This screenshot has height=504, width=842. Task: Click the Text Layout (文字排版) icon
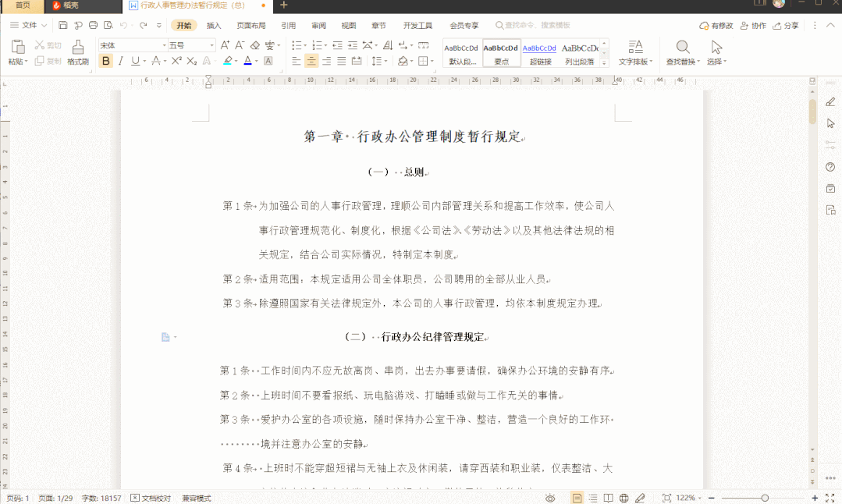point(636,48)
